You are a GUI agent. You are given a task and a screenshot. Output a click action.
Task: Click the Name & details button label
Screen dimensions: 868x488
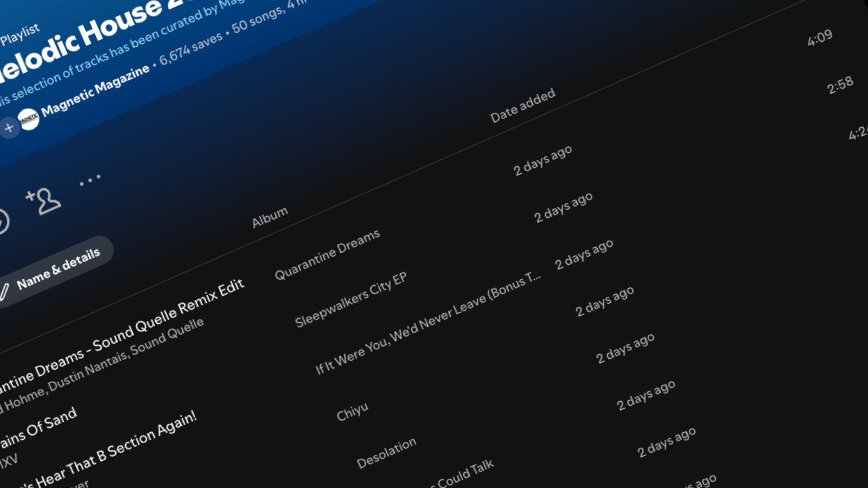coord(59,268)
